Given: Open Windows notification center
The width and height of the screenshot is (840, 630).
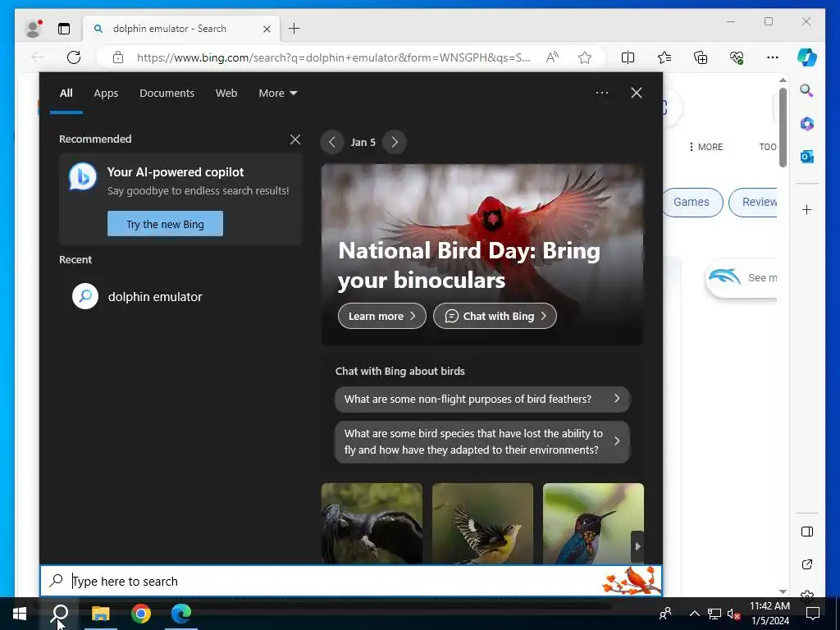Looking at the screenshot, I should (x=813, y=614).
